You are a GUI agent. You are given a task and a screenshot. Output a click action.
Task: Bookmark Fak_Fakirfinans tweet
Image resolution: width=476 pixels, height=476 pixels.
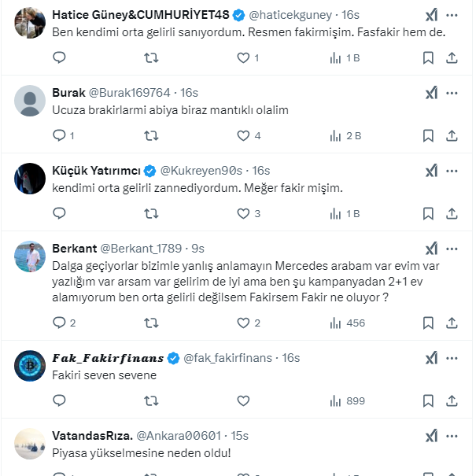(427, 400)
